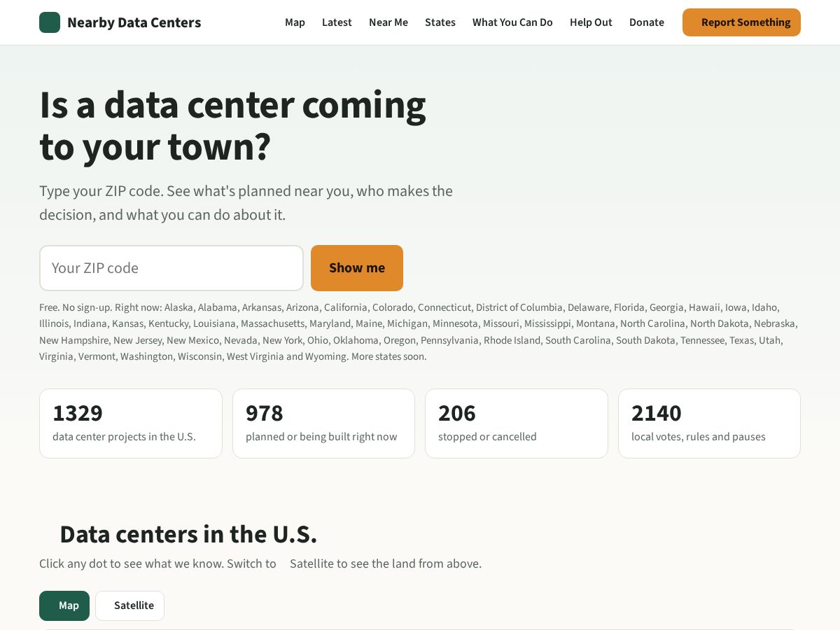Click 'California' in the state list

pos(346,307)
